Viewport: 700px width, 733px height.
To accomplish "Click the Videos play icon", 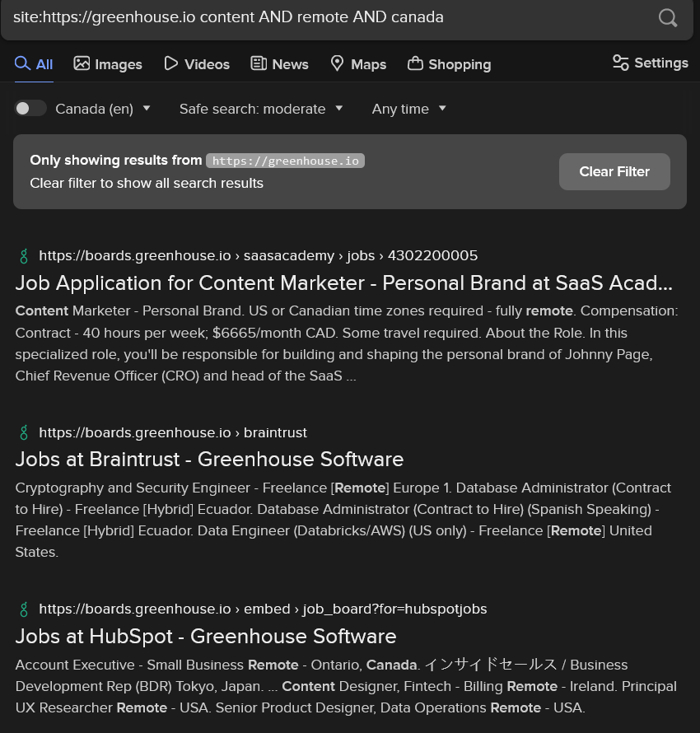I will pos(171,63).
